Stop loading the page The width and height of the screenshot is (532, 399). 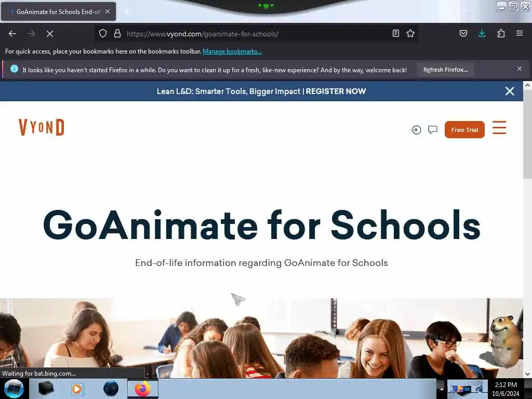(50, 34)
